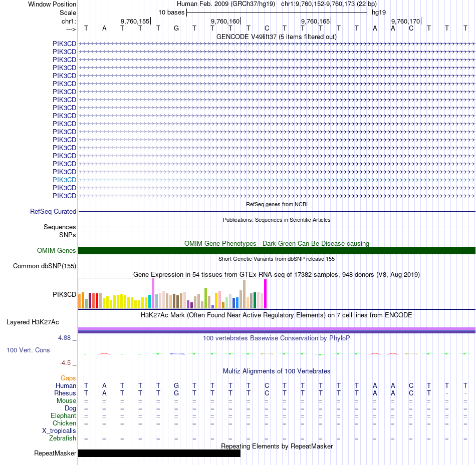This screenshot has height=465, width=476.
Task: Click the PIK3CD label beside the GTEx bar chart
Action: 64,294
